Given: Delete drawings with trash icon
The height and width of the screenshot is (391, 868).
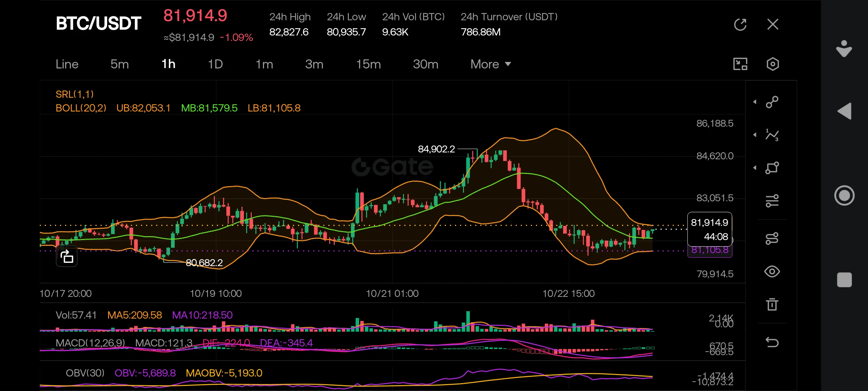Looking at the screenshot, I should 772,304.
